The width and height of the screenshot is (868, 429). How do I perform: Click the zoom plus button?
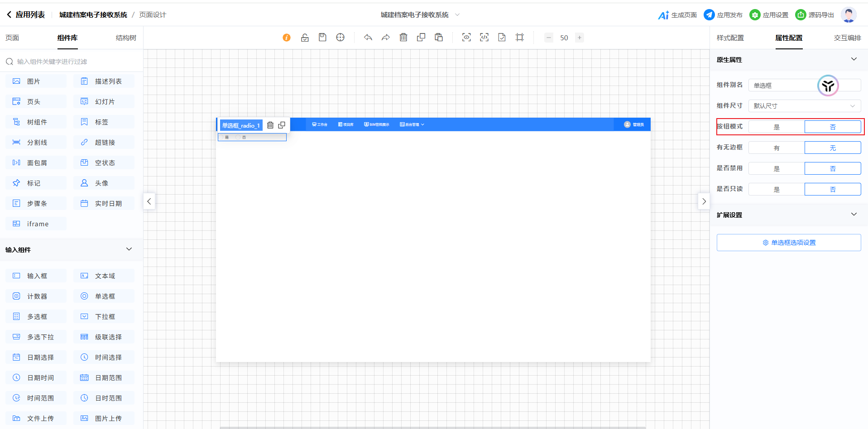pyautogui.click(x=579, y=38)
